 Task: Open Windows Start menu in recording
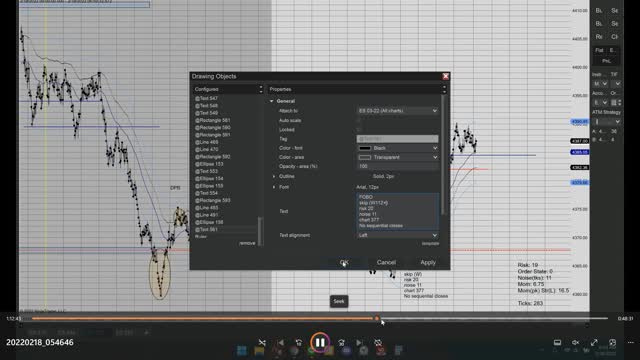coord(242,350)
